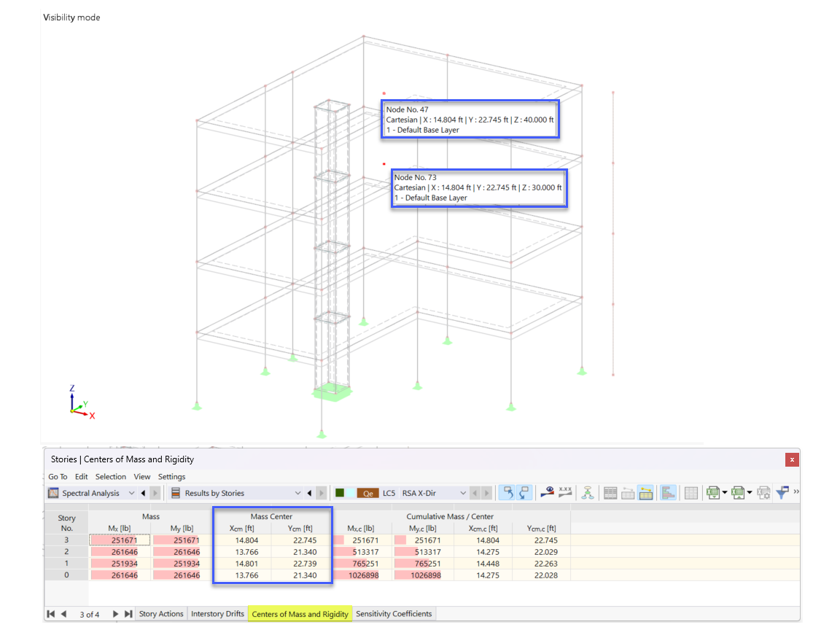840x630 pixels.
Task: Toggle select-object-from-table sync icon
Action: [x=507, y=492]
